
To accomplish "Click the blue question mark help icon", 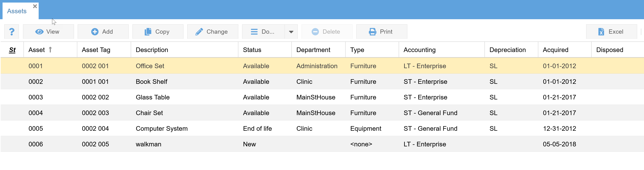I will click(x=12, y=32).
